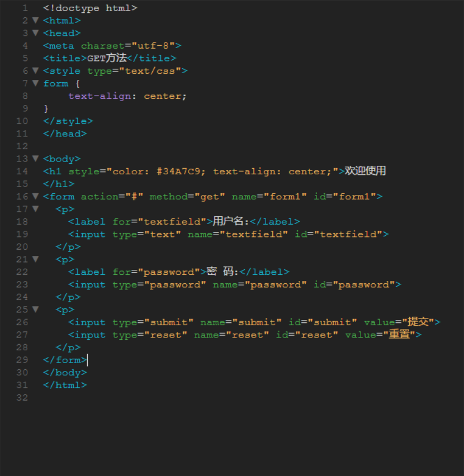The height and width of the screenshot is (476, 464).
Task: Click the id="form1" attribute
Action: pos(345,197)
